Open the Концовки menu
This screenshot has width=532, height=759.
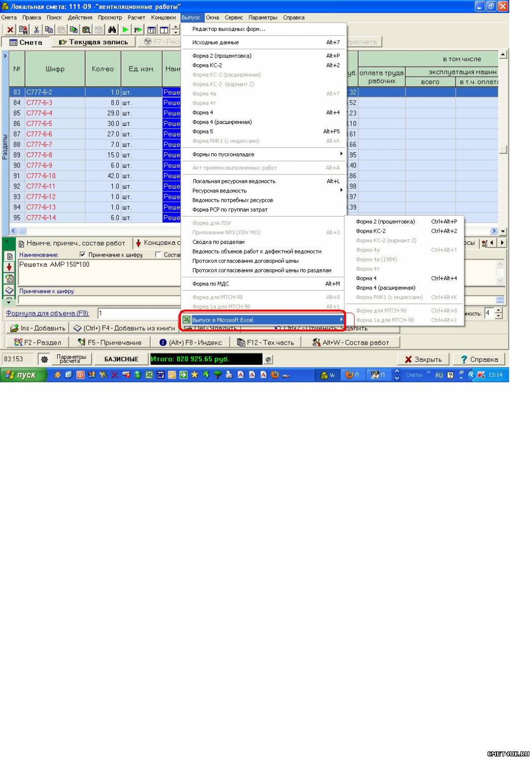tap(163, 17)
